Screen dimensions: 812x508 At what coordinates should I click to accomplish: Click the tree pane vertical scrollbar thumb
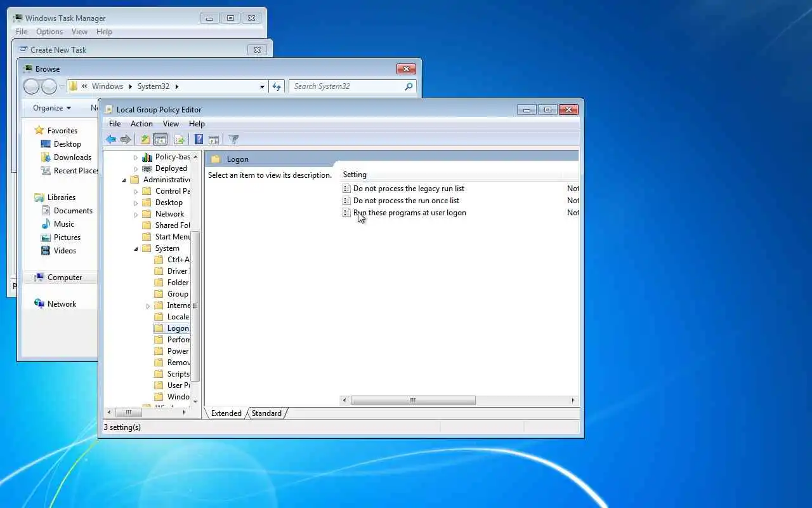195,306
